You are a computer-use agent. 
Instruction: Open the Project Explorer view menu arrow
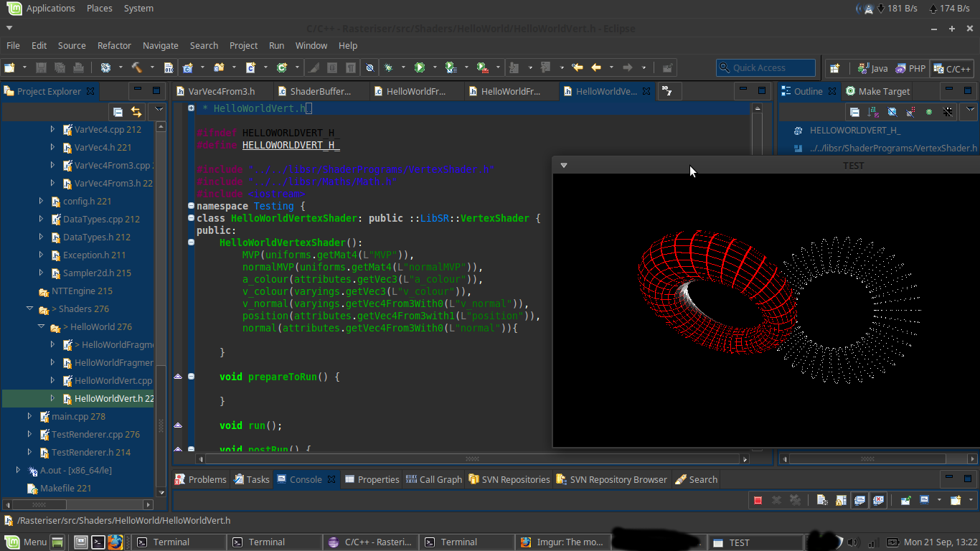click(x=159, y=110)
